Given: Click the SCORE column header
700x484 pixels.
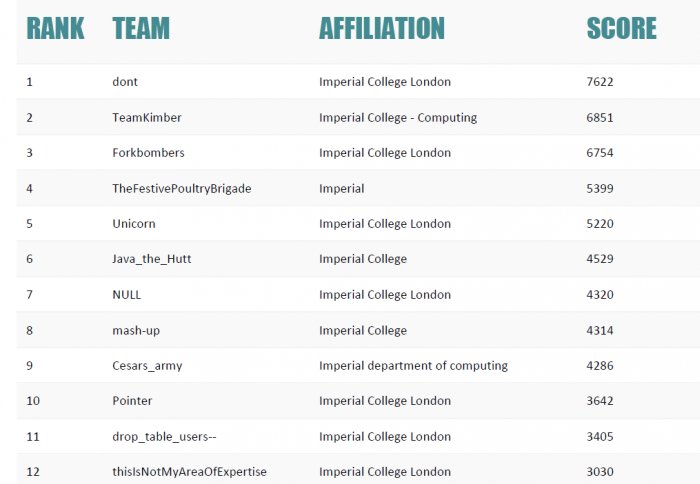Looking at the screenshot, I should [x=621, y=28].
